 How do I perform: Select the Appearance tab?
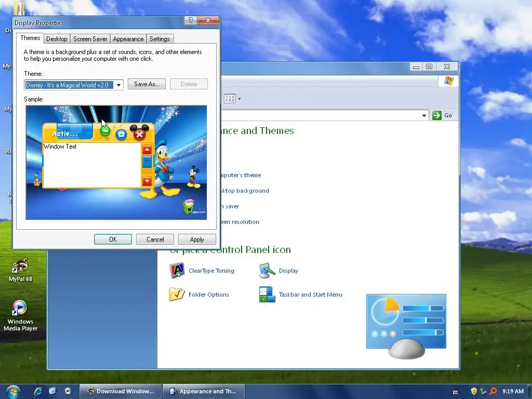point(128,38)
